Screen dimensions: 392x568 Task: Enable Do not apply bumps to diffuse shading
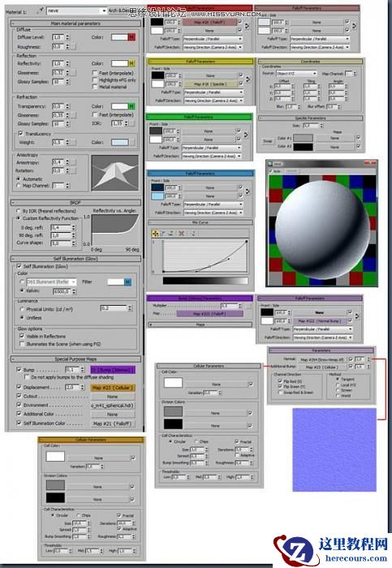click(x=27, y=377)
